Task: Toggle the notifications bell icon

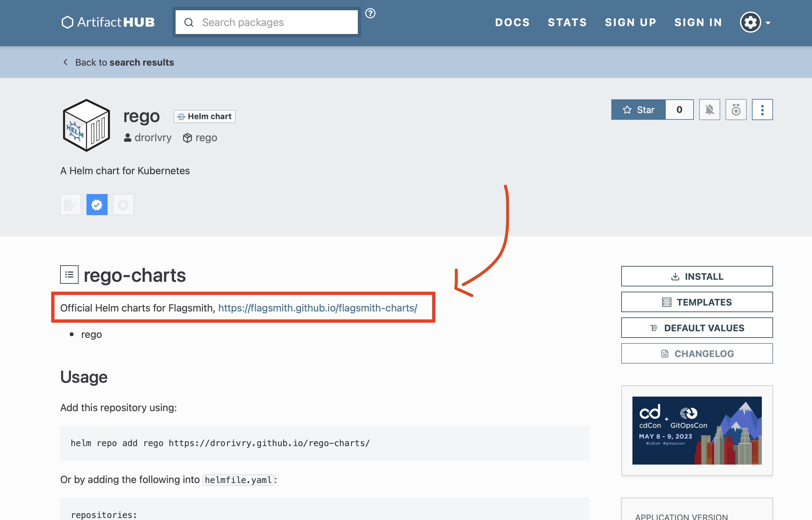Action: click(710, 110)
